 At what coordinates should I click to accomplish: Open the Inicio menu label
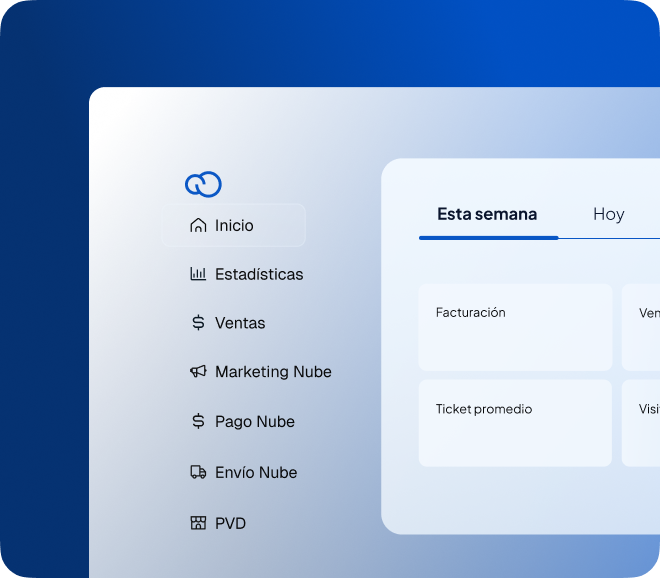(234, 226)
